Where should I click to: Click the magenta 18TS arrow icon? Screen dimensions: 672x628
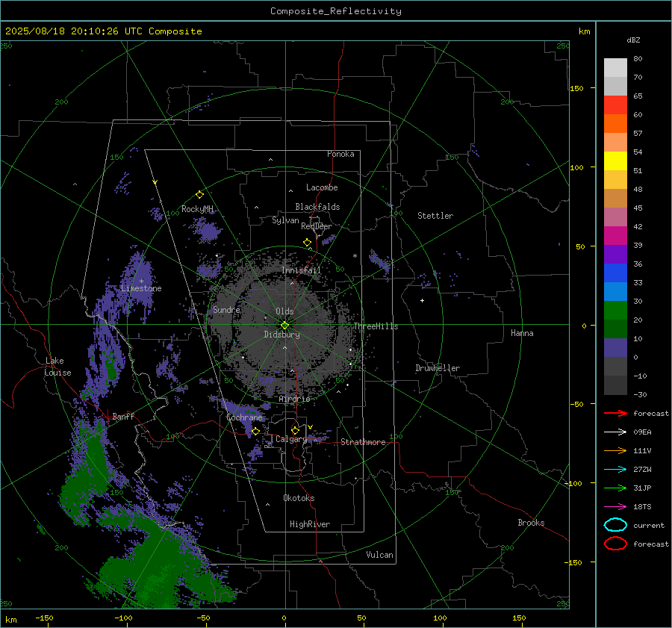coord(615,507)
